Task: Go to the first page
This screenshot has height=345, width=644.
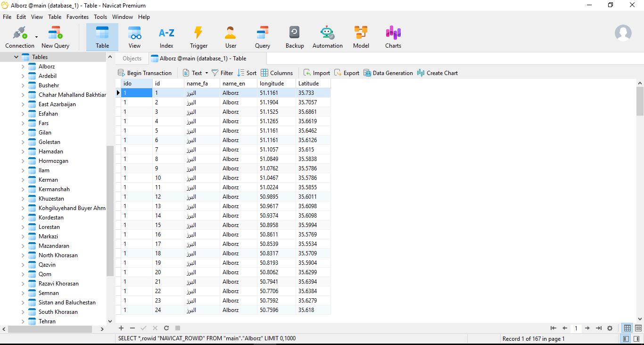Action: pos(553,328)
